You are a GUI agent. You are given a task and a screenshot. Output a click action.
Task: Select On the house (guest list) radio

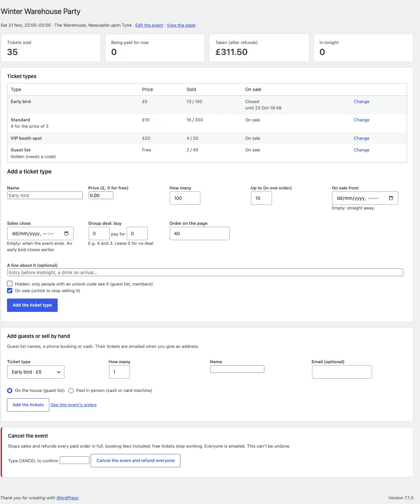pos(10,391)
